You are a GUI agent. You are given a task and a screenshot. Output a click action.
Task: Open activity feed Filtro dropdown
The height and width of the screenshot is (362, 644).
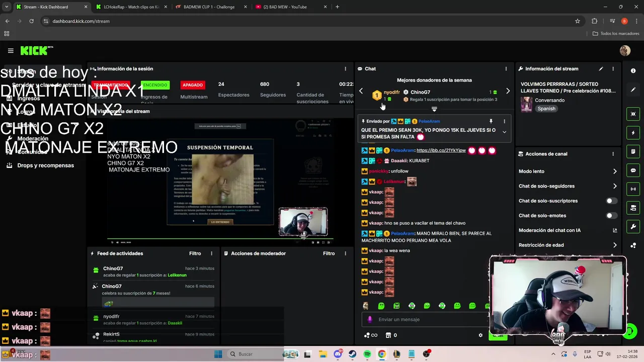[195, 253]
